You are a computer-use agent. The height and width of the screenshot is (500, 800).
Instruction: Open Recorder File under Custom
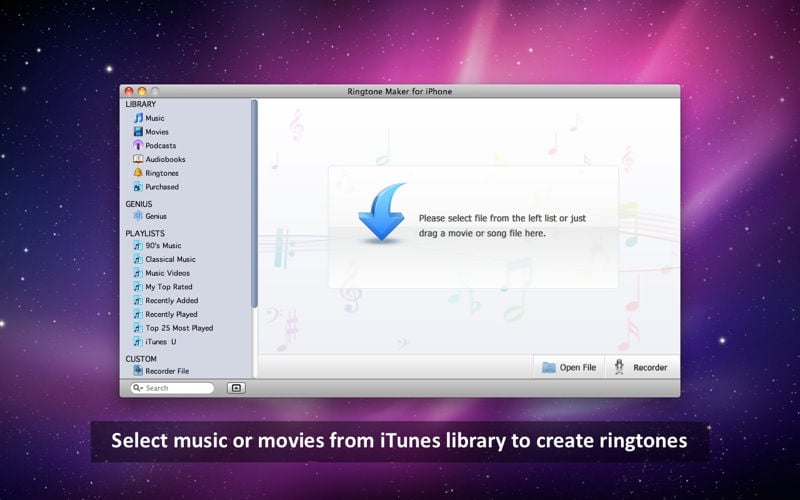point(167,371)
